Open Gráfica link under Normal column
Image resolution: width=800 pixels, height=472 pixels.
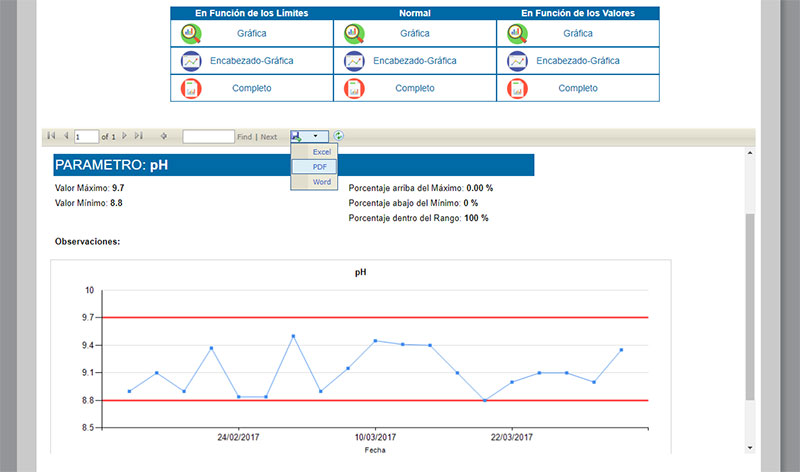coord(415,34)
